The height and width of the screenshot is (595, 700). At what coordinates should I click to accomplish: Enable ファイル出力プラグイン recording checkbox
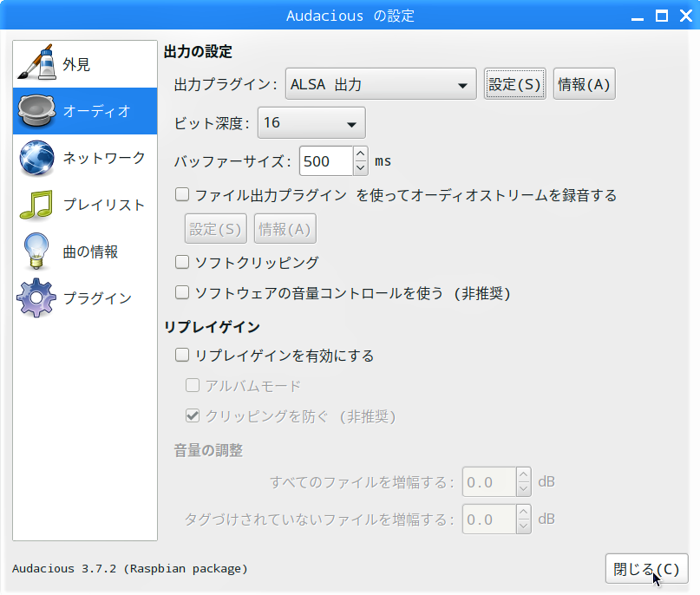pos(182,195)
